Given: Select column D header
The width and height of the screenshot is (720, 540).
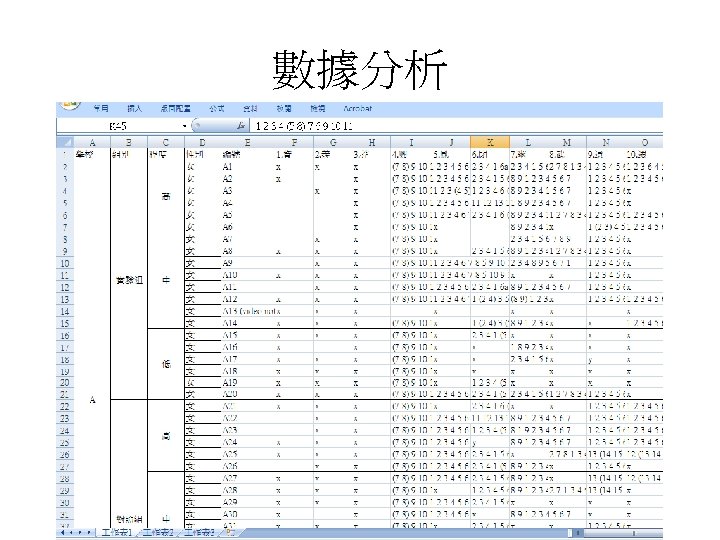Looking at the screenshot, I should [x=202, y=142].
